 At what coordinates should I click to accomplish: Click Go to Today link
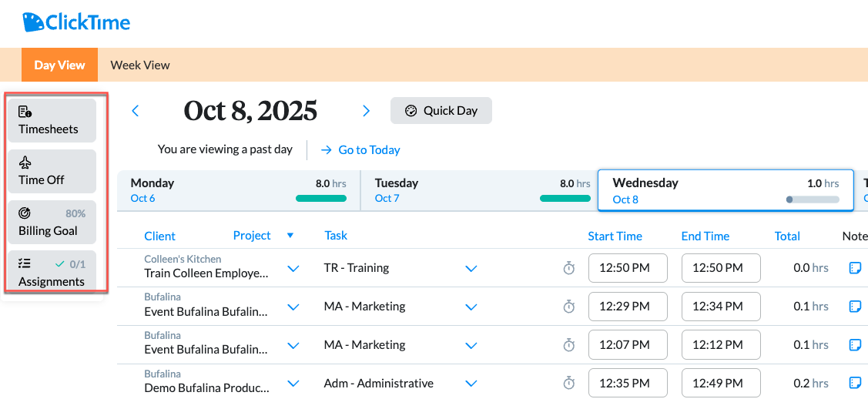coord(360,150)
